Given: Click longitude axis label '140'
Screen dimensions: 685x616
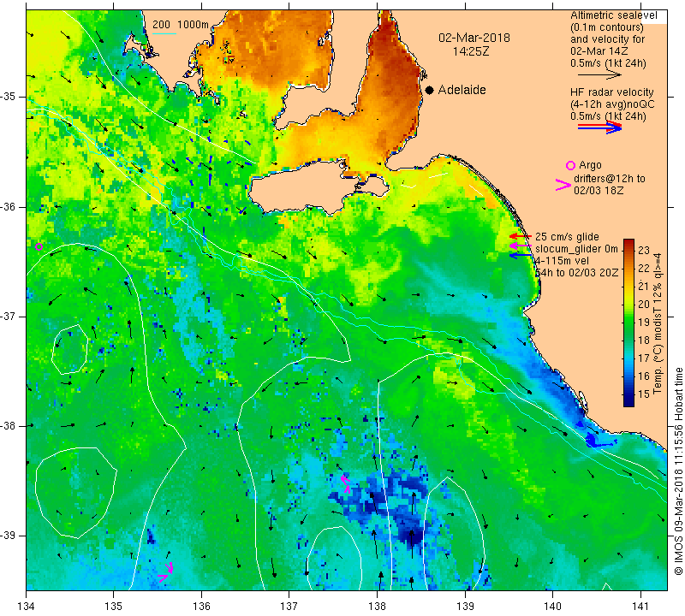Looking at the screenshot, I should point(553,606).
